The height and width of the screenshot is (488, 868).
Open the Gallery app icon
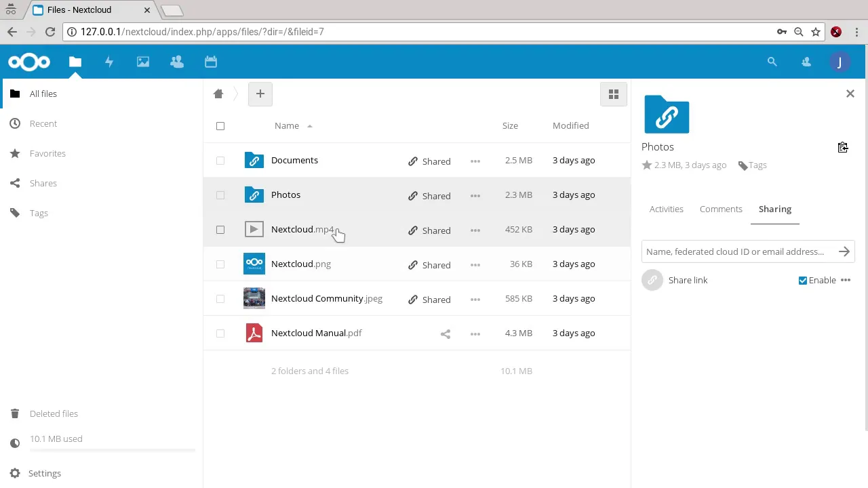(143, 62)
